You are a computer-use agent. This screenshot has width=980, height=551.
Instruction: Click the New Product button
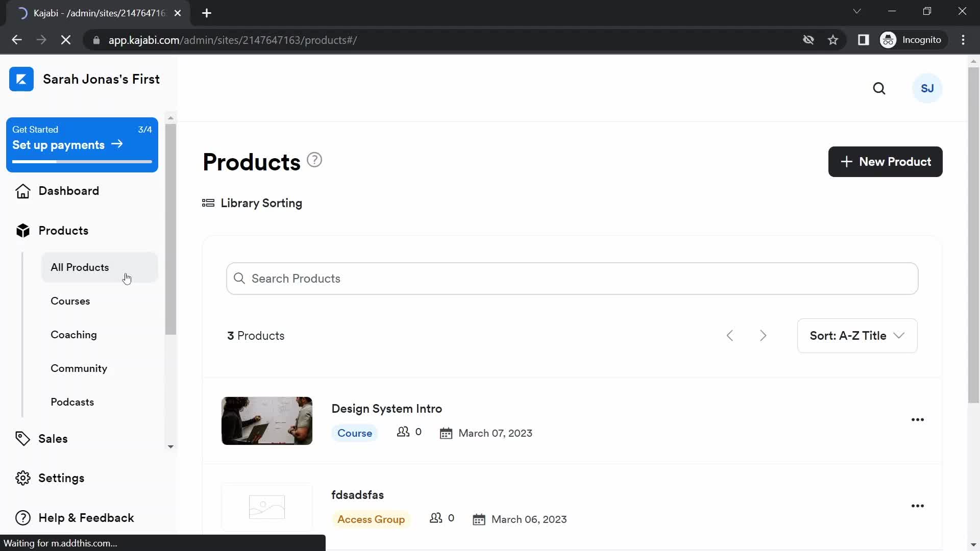[x=885, y=162]
